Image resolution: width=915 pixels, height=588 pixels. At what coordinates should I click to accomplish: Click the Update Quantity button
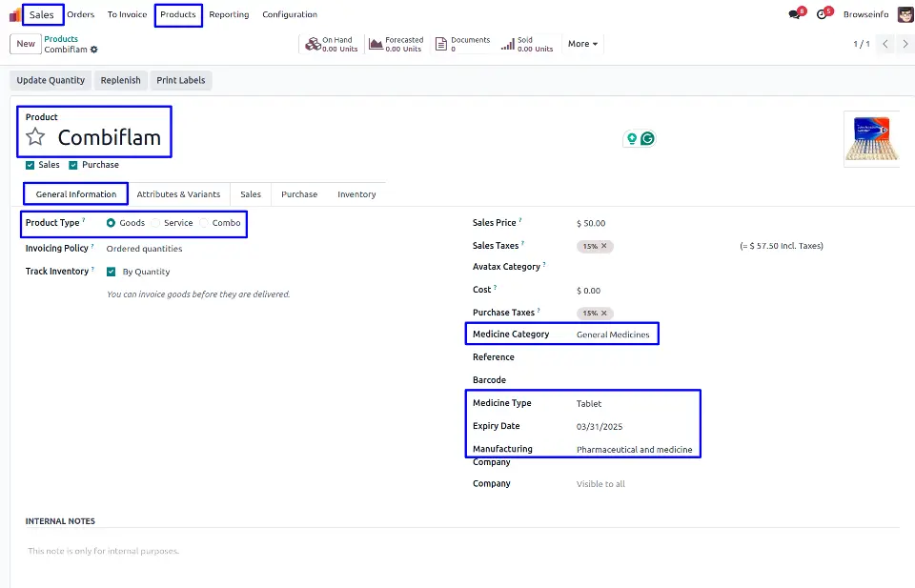tap(51, 80)
